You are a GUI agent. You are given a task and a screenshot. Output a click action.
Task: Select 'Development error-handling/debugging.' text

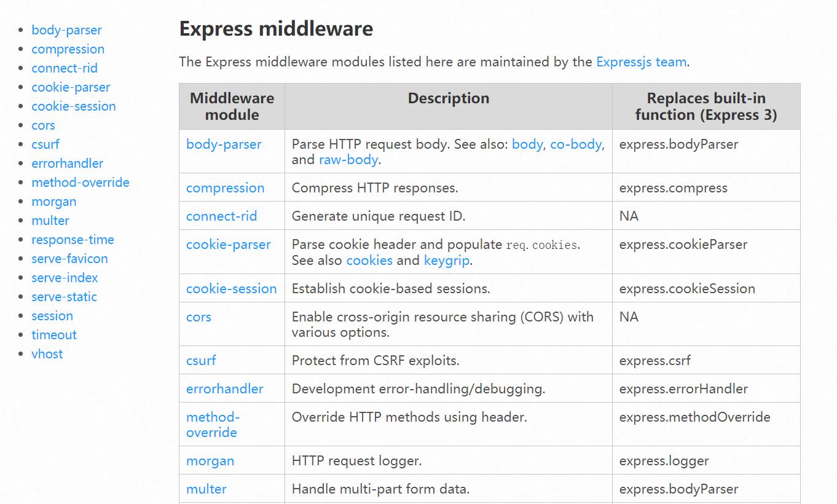pos(418,389)
